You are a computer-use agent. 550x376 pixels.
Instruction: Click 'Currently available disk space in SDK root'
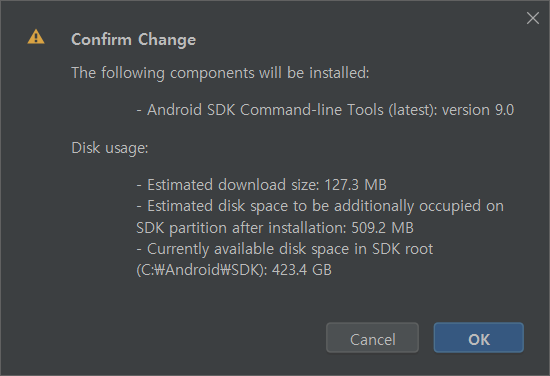click(x=290, y=249)
